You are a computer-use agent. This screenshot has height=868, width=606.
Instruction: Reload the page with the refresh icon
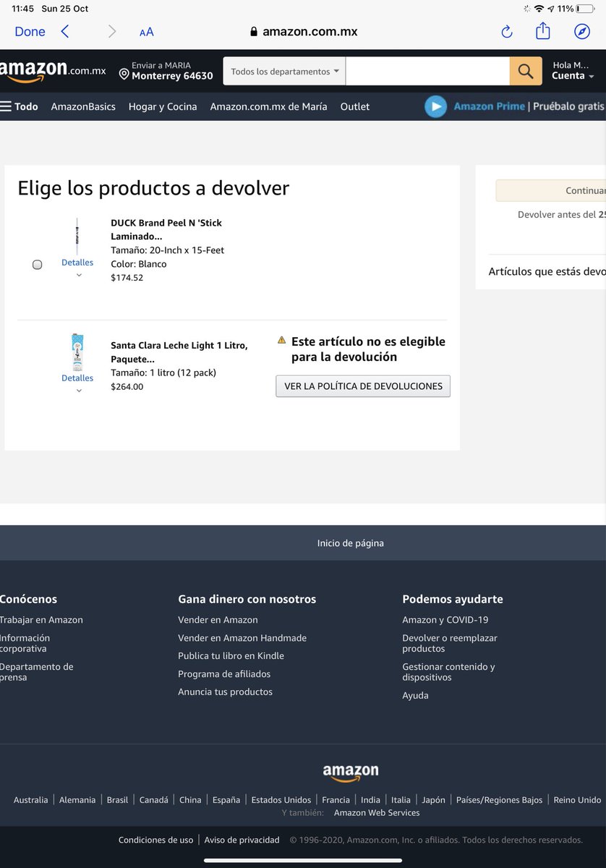tap(507, 31)
